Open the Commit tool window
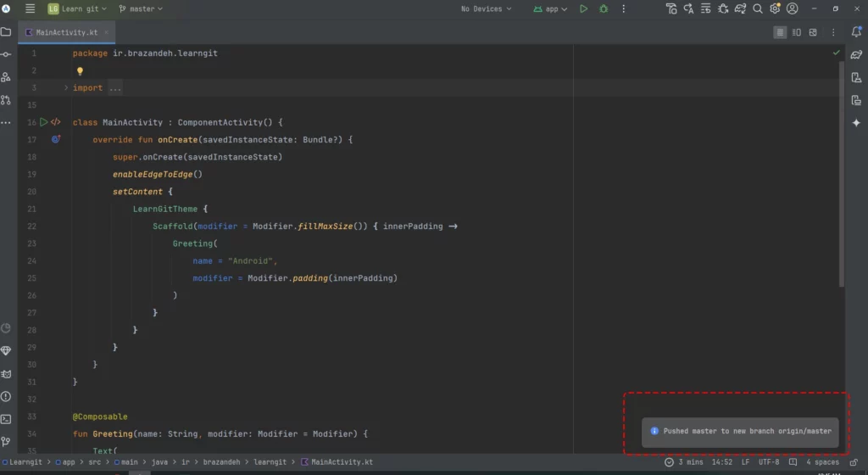Viewport: 868px width, 475px height. 6,54
